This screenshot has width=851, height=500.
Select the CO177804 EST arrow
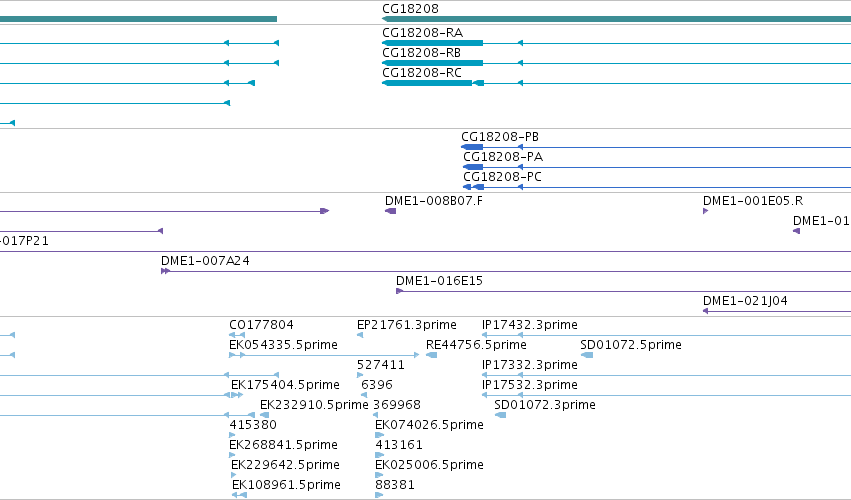click(x=237, y=335)
